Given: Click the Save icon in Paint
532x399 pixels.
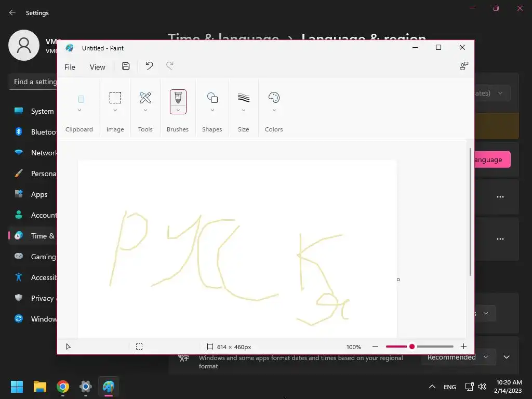Looking at the screenshot, I should pyautogui.click(x=126, y=66).
